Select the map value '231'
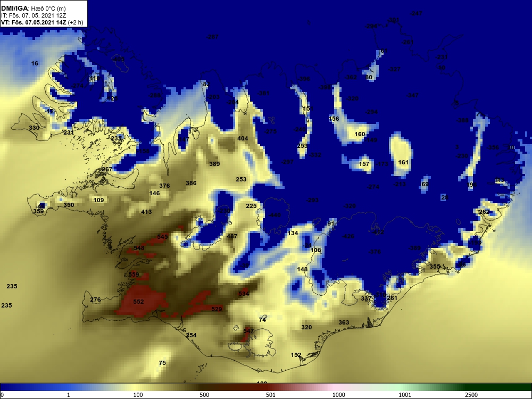The width and height of the screenshot is (532, 399). tap(69, 132)
